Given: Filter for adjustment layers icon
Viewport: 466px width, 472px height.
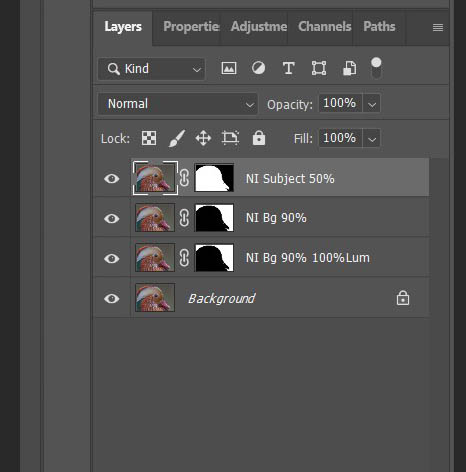Looking at the screenshot, I should [259, 68].
